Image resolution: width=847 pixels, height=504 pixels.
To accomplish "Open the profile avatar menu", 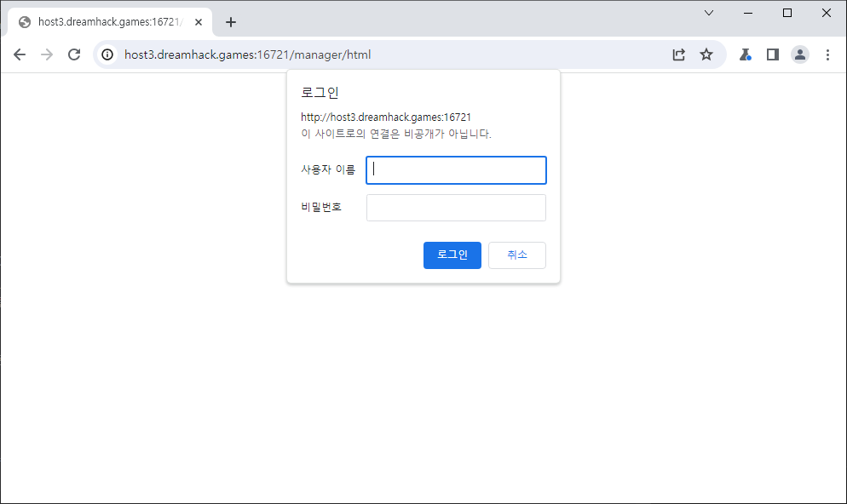I will click(x=800, y=54).
